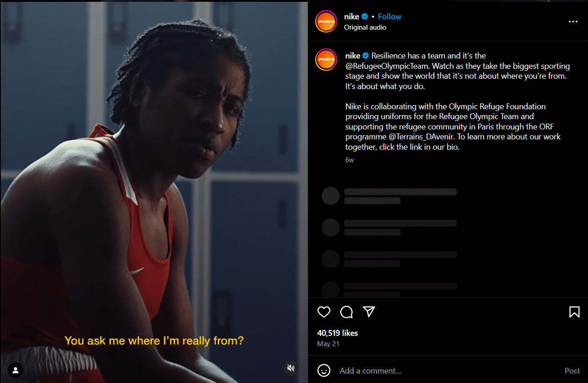Image resolution: width=588 pixels, height=383 pixels.
Task: Open nike username in header
Action: [352, 17]
